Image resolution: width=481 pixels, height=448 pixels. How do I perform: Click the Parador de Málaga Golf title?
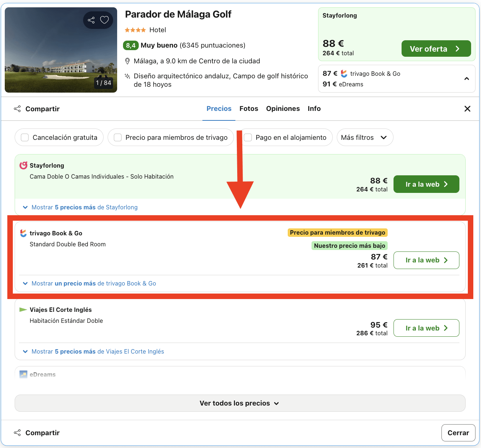click(x=178, y=14)
